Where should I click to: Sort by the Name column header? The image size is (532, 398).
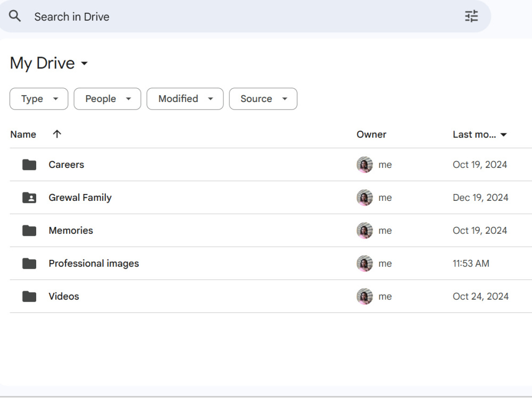tap(23, 134)
